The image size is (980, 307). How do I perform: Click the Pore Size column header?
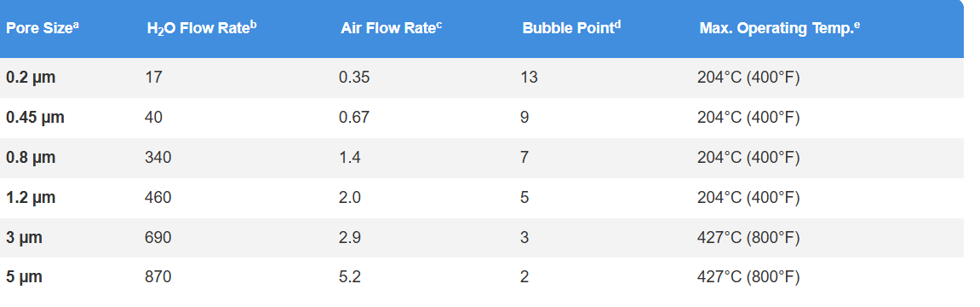pos(43,29)
